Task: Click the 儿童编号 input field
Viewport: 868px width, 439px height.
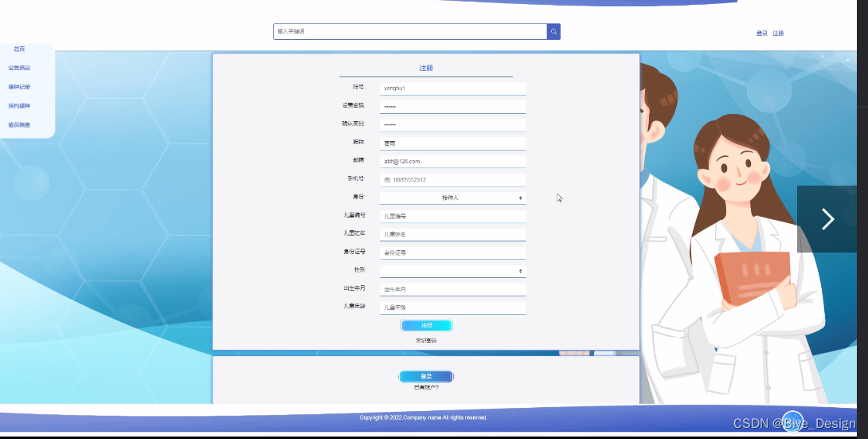Action: 453,216
